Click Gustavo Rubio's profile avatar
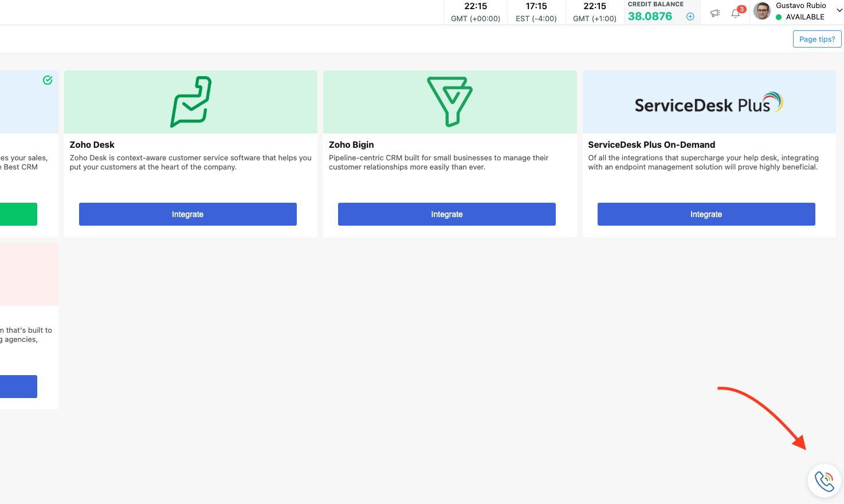Viewport: 844px width, 504px height. coord(762,11)
